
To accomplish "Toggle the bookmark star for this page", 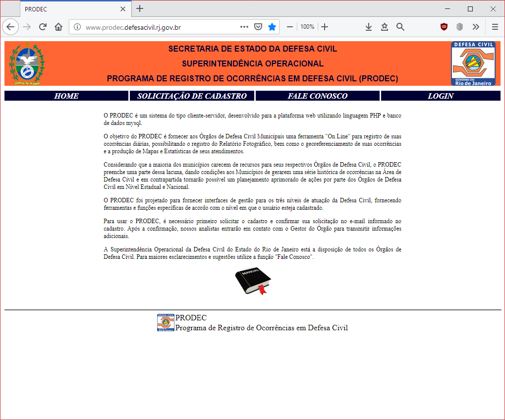I will [272, 27].
